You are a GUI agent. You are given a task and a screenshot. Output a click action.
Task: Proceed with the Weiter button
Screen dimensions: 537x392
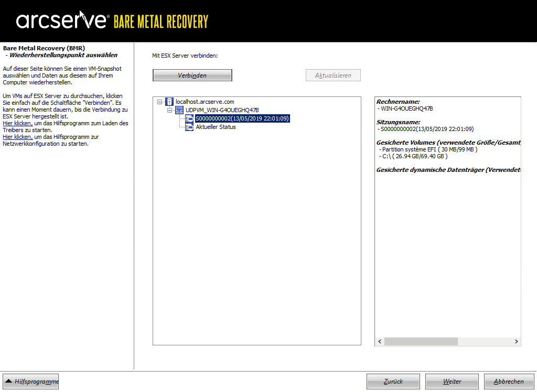click(x=452, y=382)
